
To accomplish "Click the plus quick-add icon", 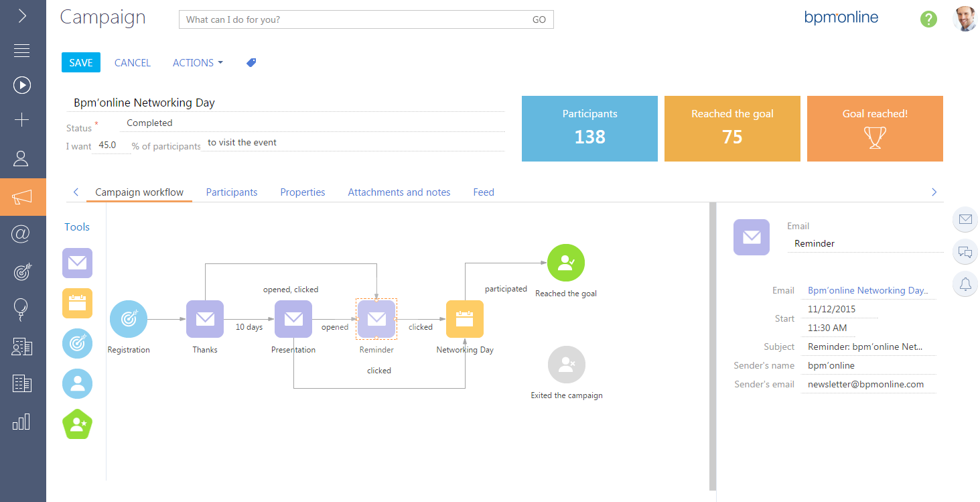I will point(21,120).
